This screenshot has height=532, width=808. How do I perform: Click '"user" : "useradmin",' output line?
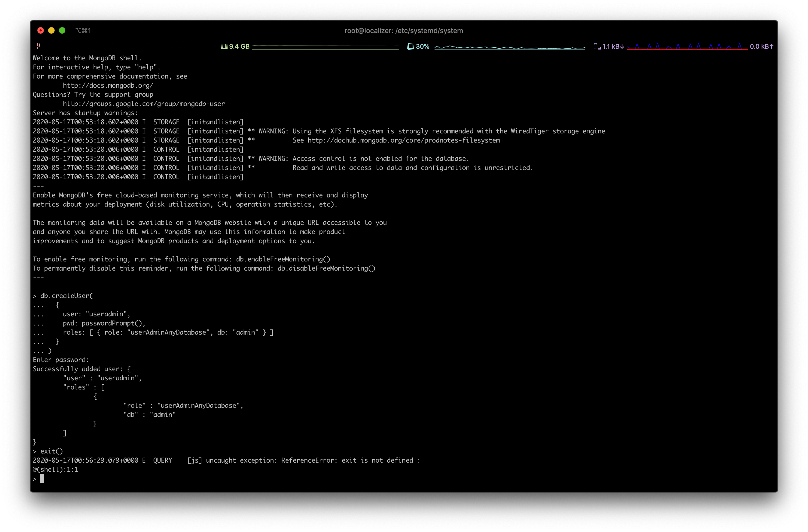click(x=102, y=378)
